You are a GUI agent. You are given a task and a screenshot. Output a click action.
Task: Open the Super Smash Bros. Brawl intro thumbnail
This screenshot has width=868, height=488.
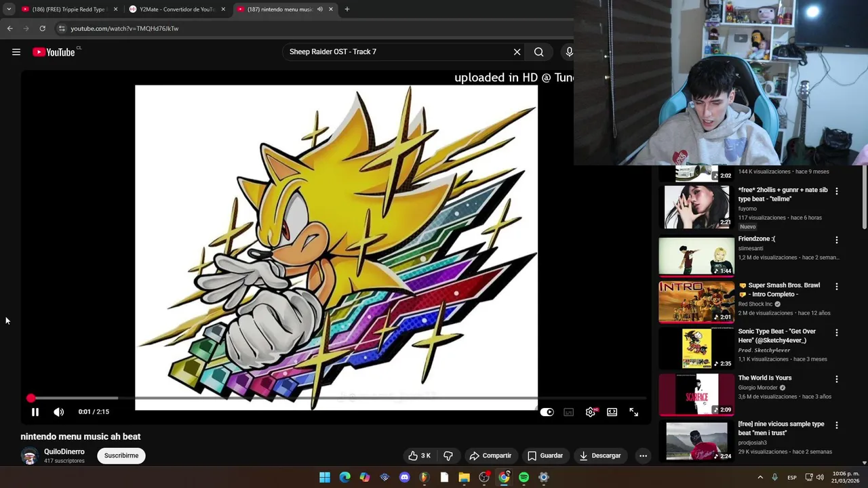pyautogui.click(x=696, y=302)
